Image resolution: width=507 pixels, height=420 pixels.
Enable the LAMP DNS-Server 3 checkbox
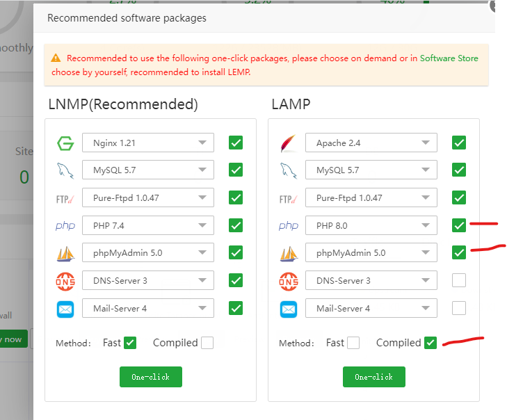tap(458, 280)
